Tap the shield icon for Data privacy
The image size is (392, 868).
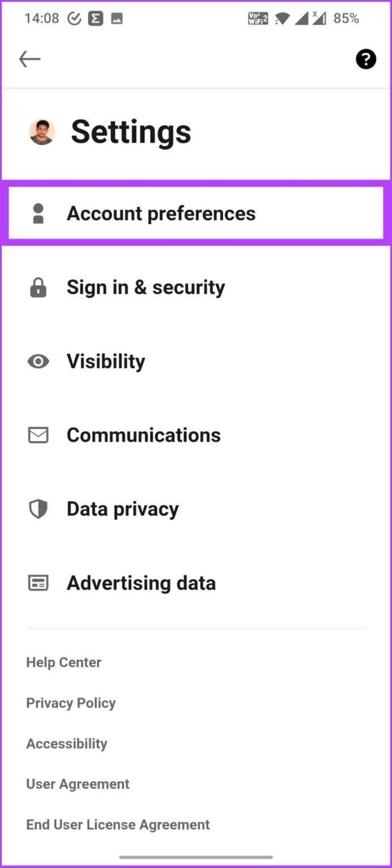click(x=38, y=509)
